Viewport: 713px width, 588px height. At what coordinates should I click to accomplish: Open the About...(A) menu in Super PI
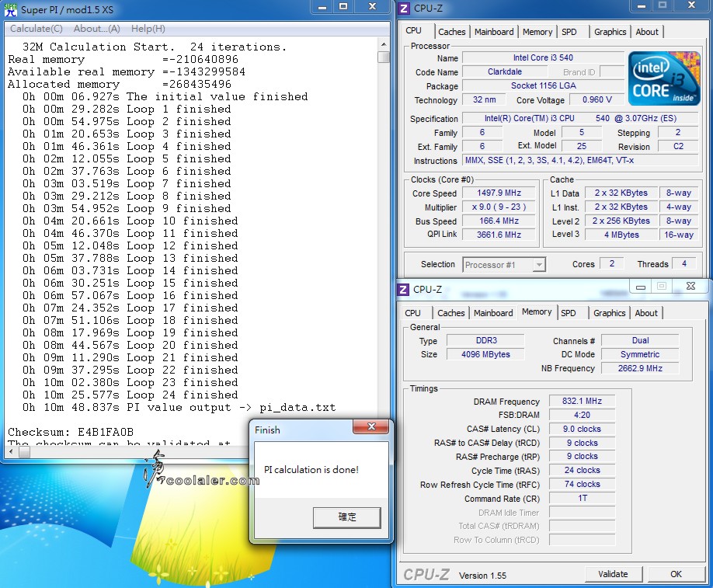tap(97, 29)
